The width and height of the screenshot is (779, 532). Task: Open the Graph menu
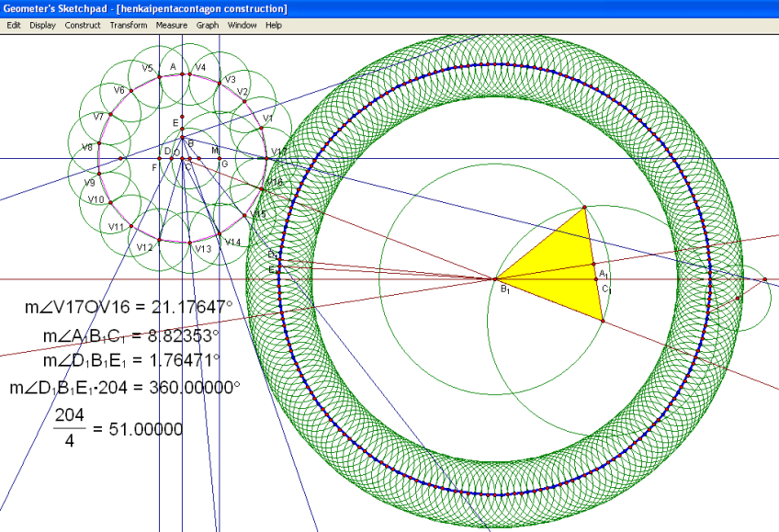point(208,25)
